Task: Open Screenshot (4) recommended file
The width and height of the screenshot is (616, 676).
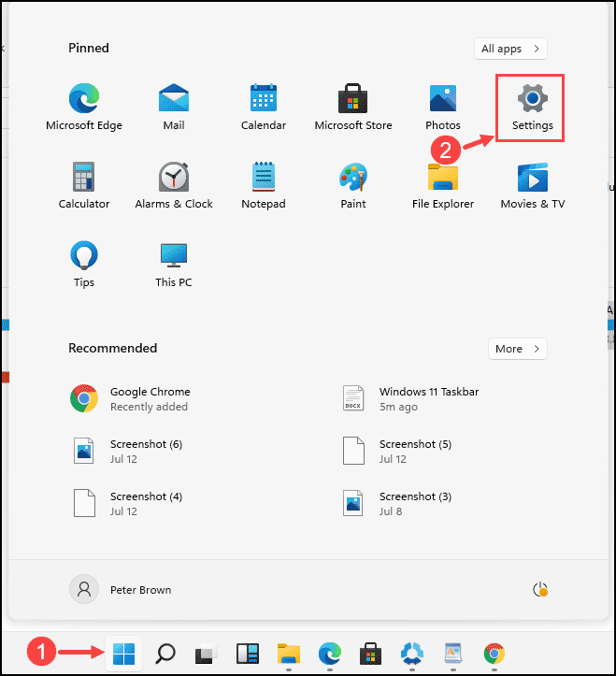Action: click(x=127, y=503)
